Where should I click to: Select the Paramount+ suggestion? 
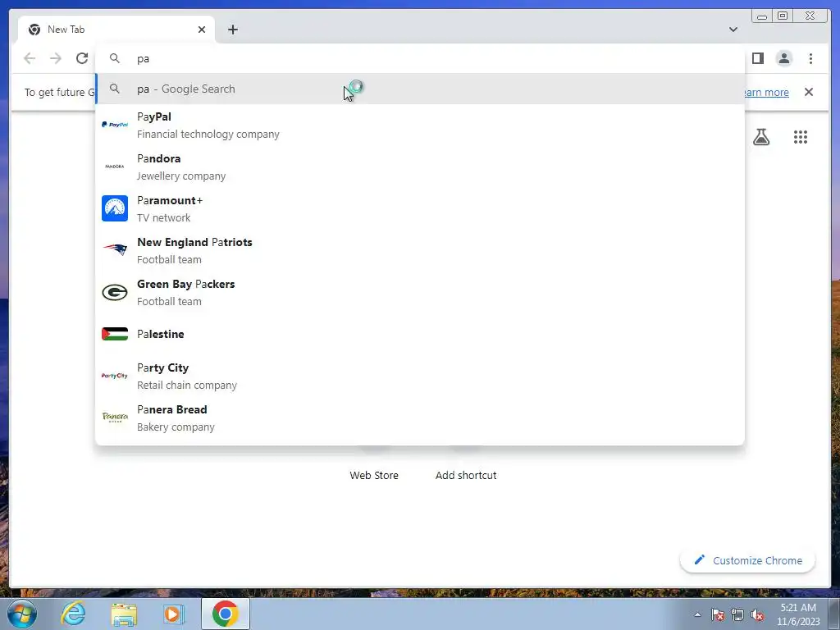[420, 208]
